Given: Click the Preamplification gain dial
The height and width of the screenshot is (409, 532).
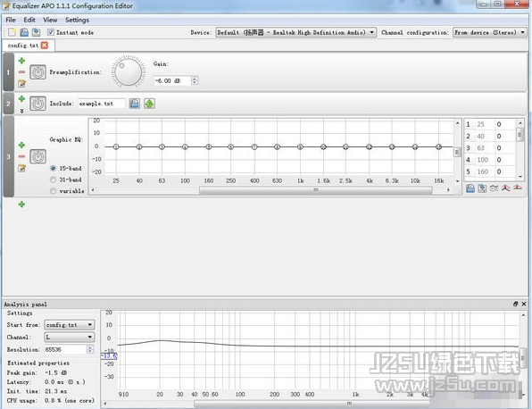Looking at the screenshot, I should [x=129, y=72].
